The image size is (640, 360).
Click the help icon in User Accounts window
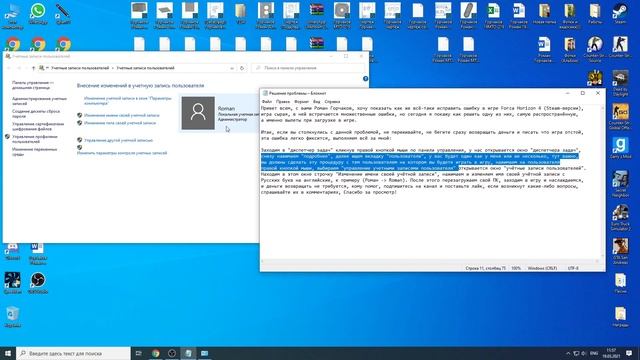(365, 78)
